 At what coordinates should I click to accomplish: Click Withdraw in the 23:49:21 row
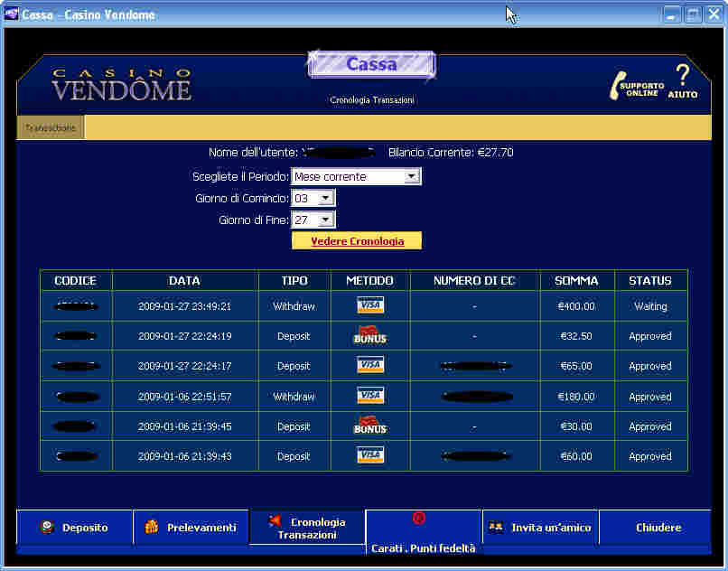coord(294,306)
